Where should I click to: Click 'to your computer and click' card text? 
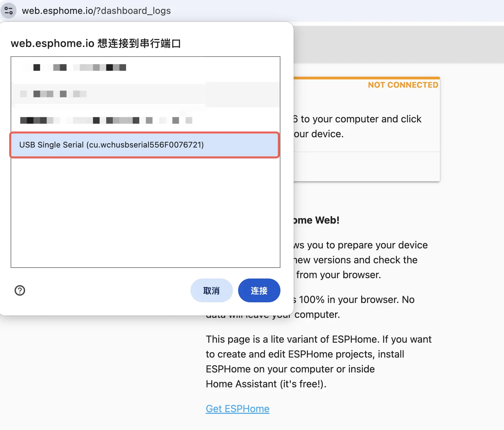click(x=360, y=119)
